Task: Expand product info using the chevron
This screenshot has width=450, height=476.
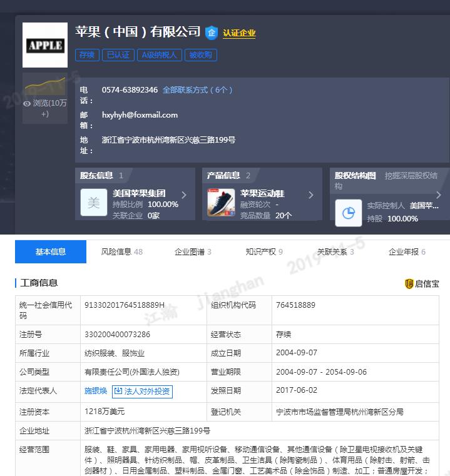Action: 311,195
